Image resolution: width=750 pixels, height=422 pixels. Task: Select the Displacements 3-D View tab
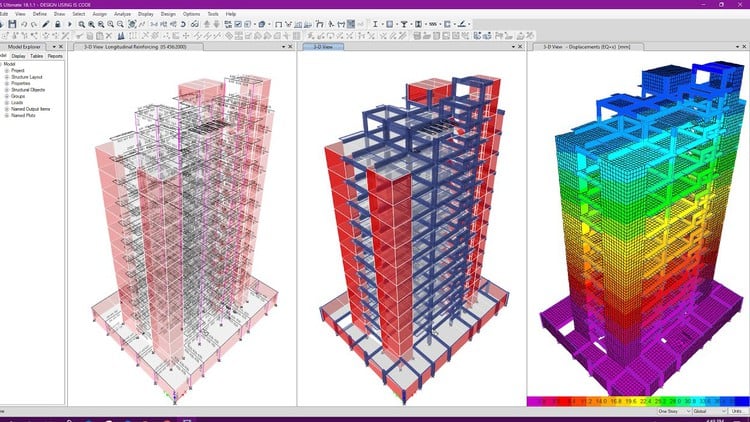point(578,46)
